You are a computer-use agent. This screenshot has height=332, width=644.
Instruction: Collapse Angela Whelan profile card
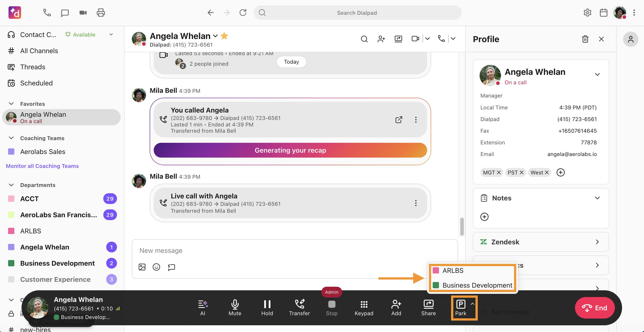[597, 74]
